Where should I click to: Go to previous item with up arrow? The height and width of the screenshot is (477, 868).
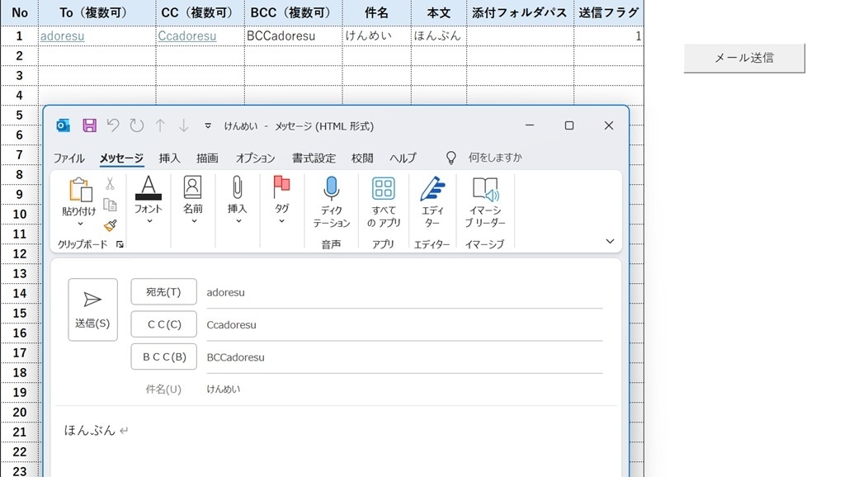[x=160, y=125]
